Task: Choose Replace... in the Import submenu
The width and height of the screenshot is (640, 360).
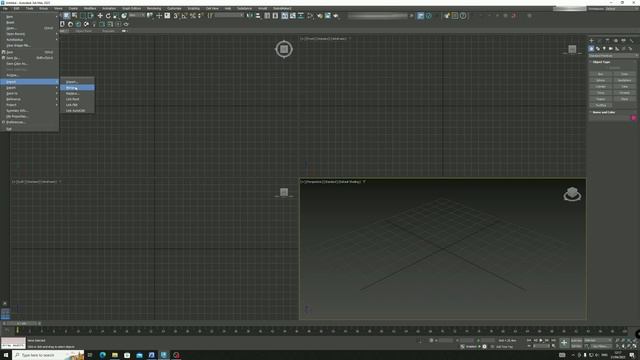Action: [78, 93]
